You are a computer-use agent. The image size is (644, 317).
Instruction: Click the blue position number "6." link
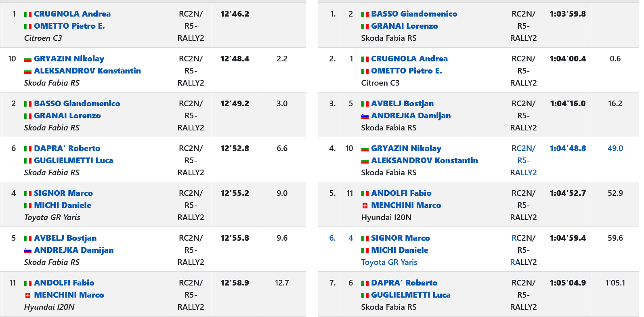point(332,238)
